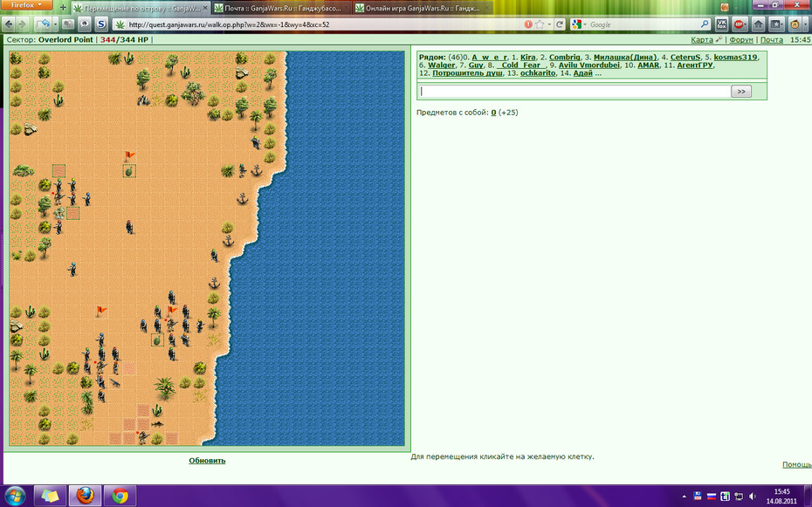The image size is (812, 507).
Task: Close the Перемещение по острову tab
Action: point(205,8)
